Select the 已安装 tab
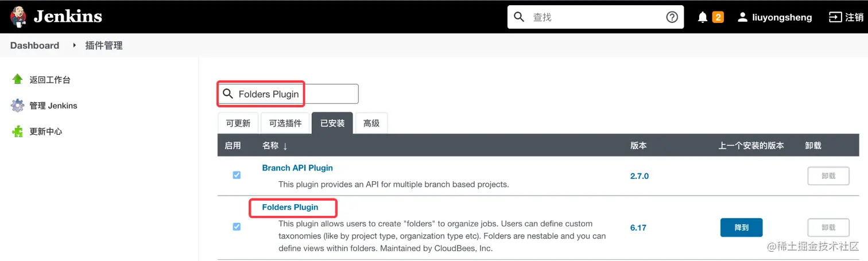Screen dimensions: 868x261 click(332, 123)
